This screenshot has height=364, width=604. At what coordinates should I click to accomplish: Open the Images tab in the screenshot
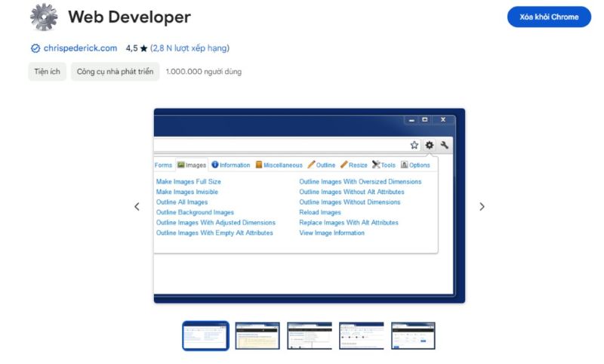pyautogui.click(x=192, y=165)
